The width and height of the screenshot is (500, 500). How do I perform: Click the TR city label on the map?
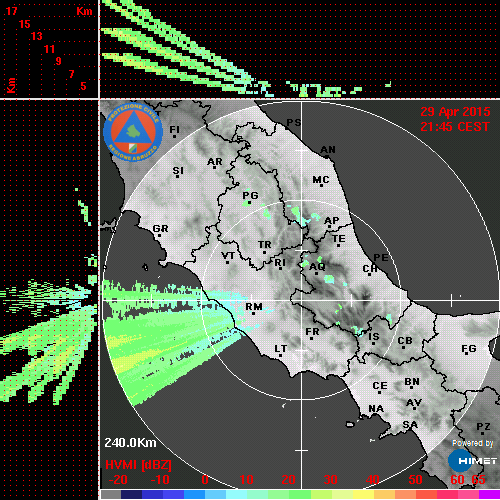[265, 245]
